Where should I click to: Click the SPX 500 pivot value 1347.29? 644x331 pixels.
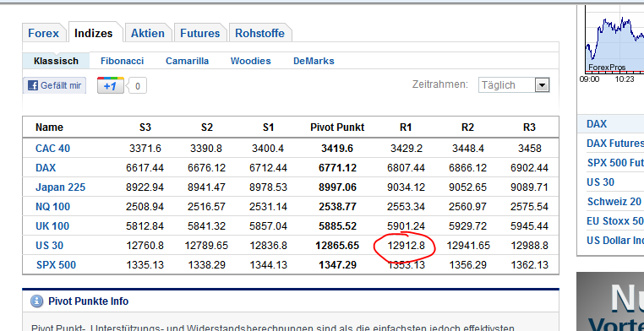point(337,265)
